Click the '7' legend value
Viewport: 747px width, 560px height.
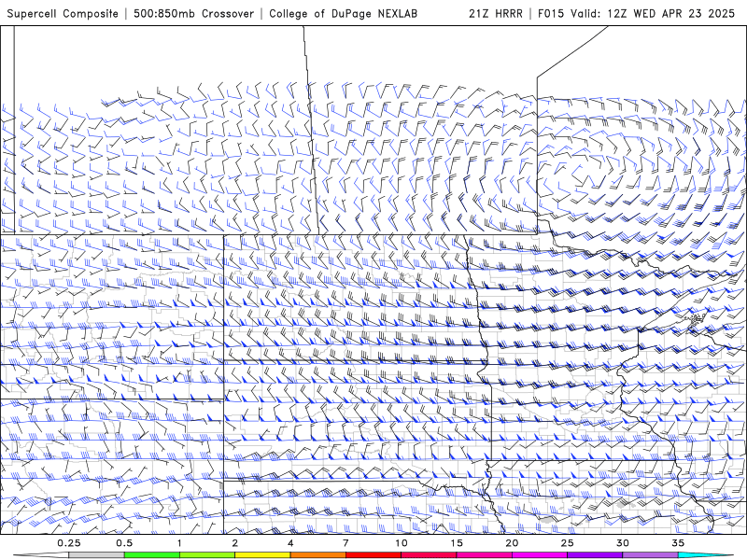point(345,543)
